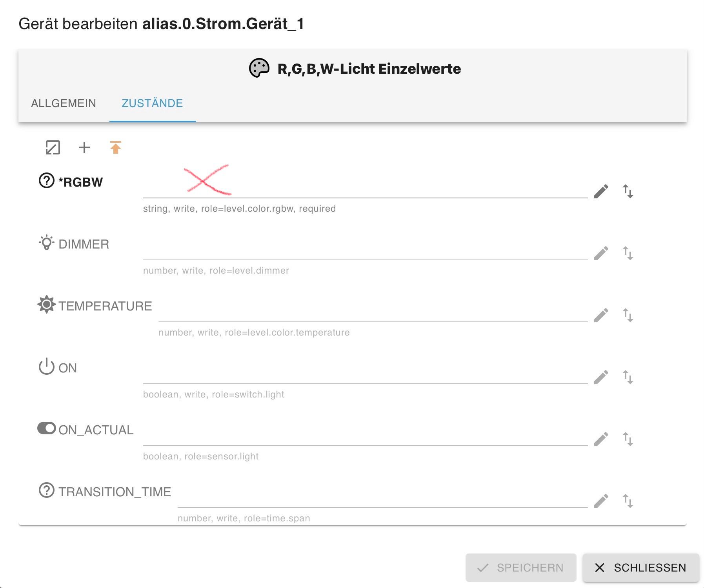Click the TRANSITION_TIME input field
This screenshot has width=704, height=588.
[382, 499]
